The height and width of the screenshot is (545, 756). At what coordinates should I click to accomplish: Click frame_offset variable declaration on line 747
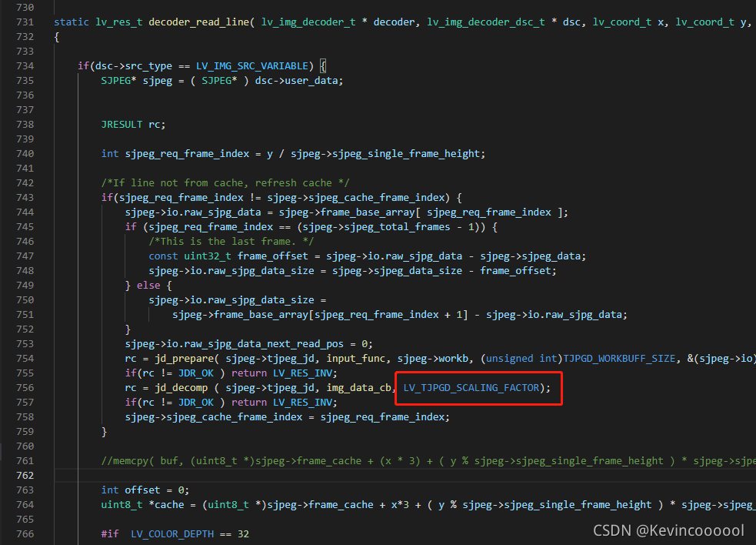click(x=272, y=256)
